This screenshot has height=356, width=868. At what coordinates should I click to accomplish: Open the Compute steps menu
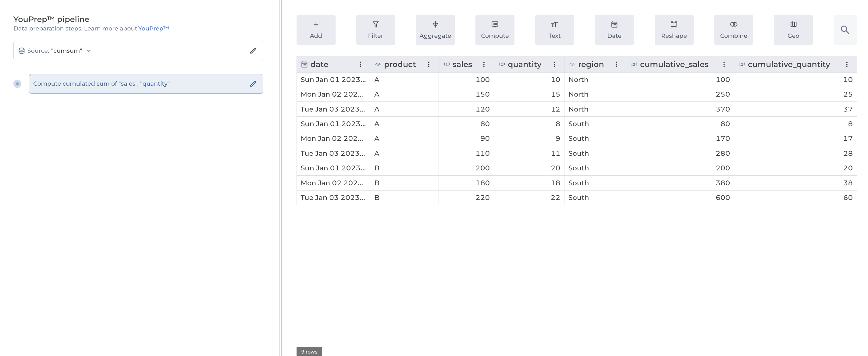pos(494,30)
